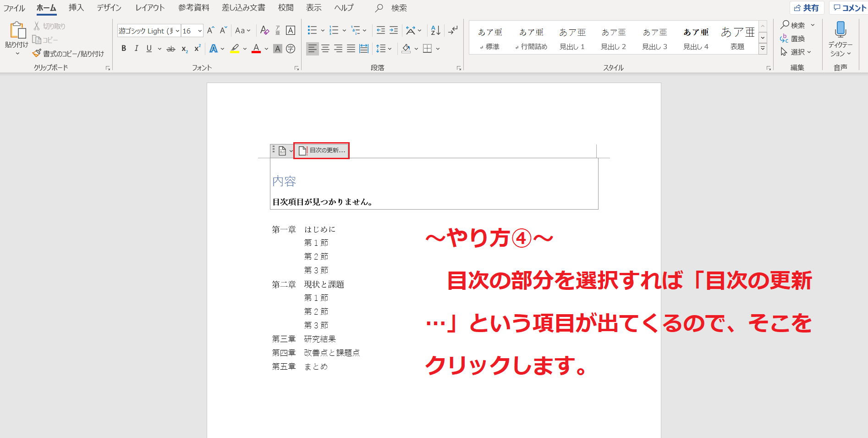Viewport: 868px width, 438px height.
Task: Toggle center alignment
Action: 325,49
